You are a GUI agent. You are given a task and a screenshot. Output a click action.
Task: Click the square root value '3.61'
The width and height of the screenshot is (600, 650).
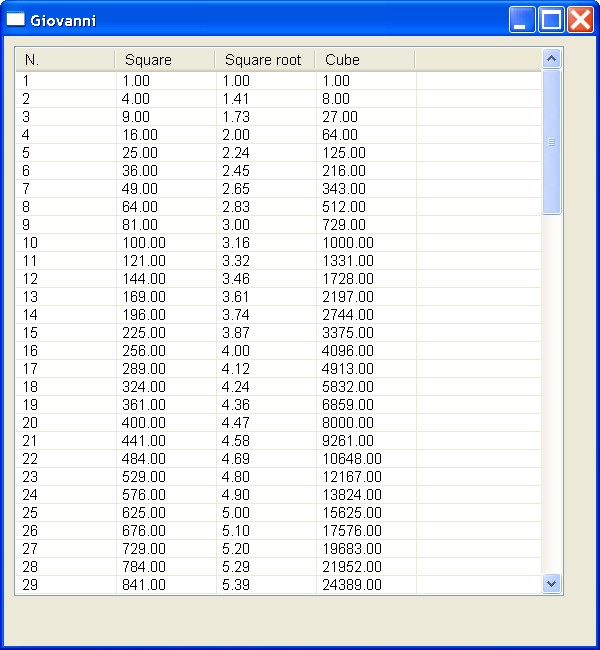(x=236, y=297)
